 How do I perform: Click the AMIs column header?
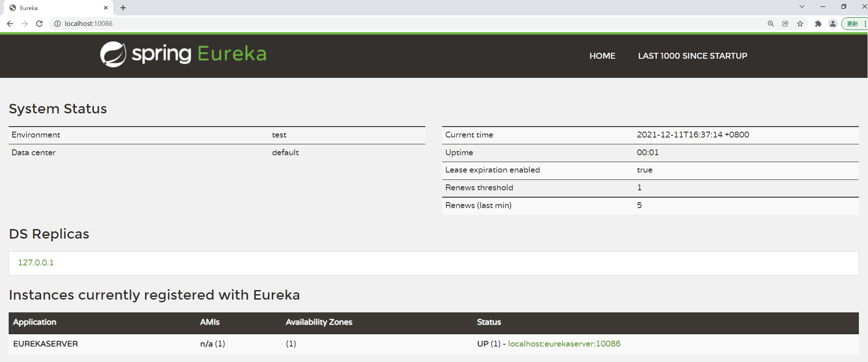210,322
